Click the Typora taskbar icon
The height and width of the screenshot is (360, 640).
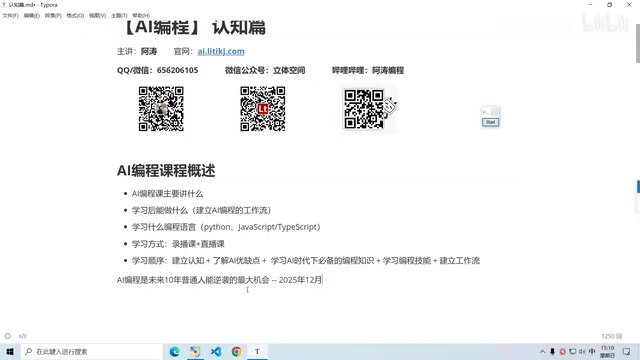pos(257,351)
